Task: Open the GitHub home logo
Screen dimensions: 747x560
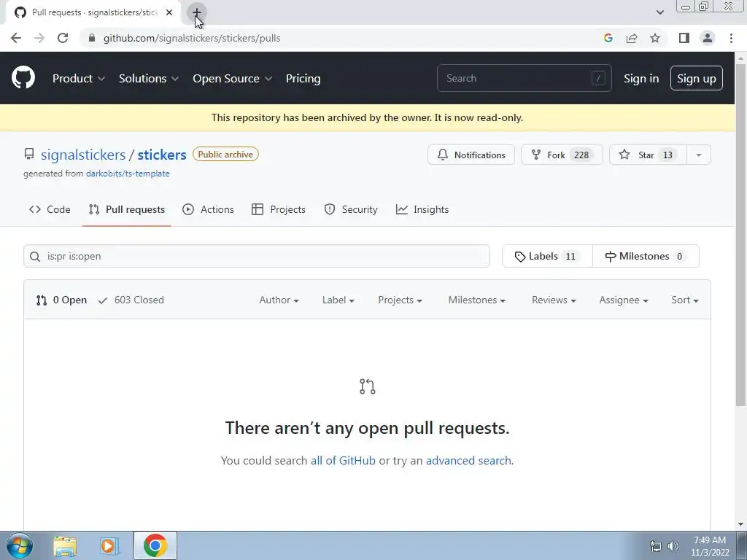Action: click(23, 78)
